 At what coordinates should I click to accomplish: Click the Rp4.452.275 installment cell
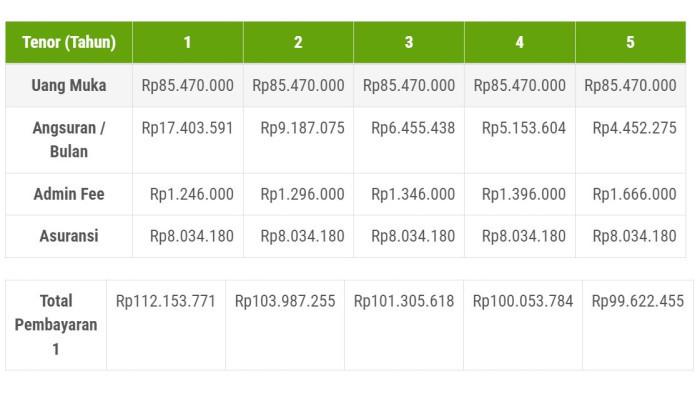coord(630,140)
